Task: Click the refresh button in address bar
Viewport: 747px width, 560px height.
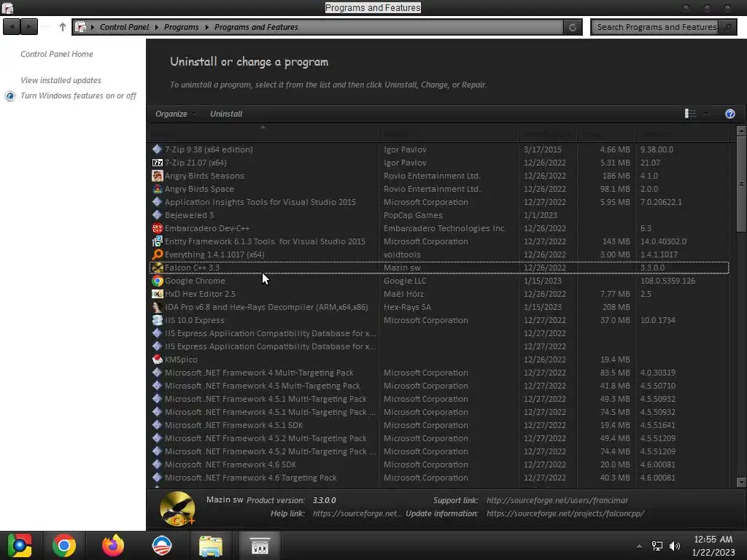Action: pos(573,27)
